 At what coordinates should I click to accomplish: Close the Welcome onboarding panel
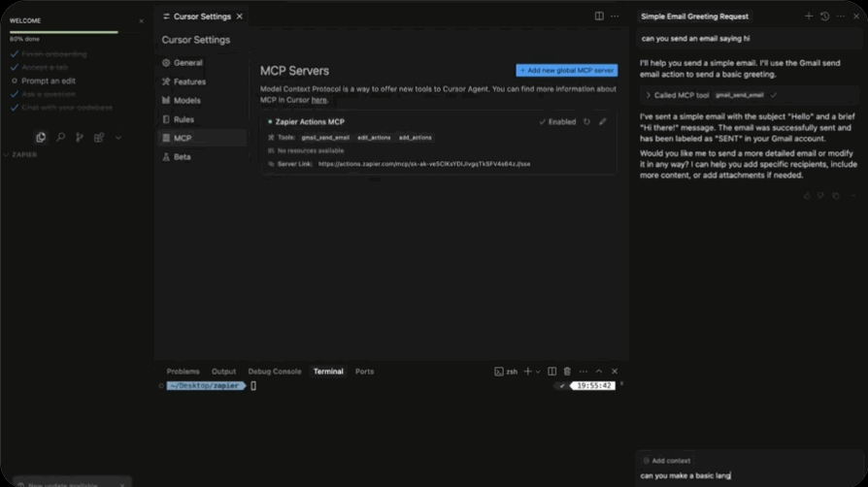click(x=141, y=21)
